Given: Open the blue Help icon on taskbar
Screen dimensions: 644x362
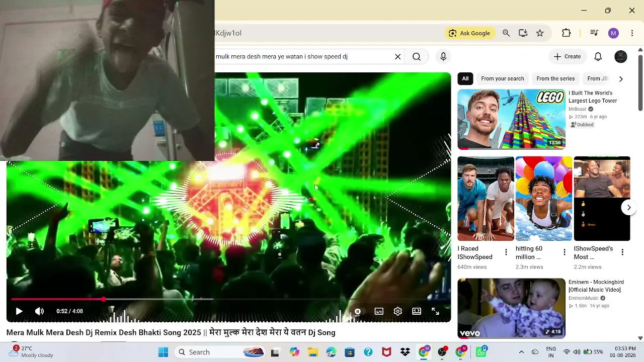Looking at the screenshot, I should pos(368,352).
